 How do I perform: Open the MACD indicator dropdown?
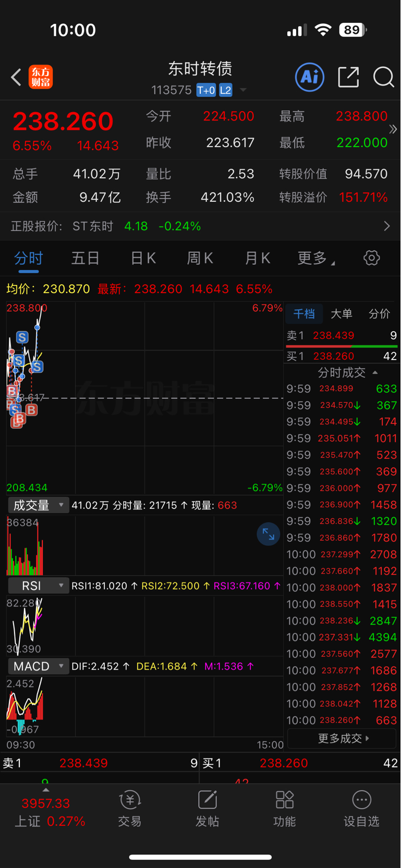tap(38, 666)
